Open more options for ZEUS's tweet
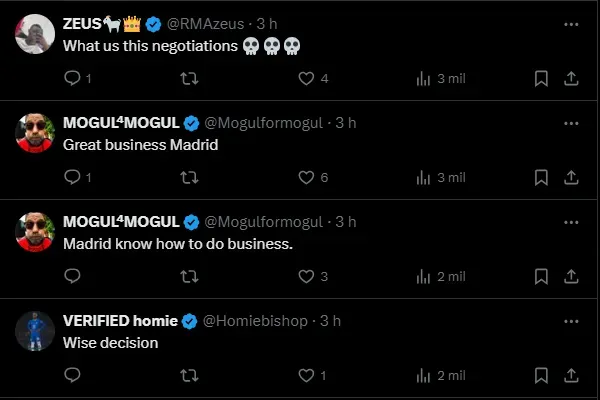600x400 pixels. (571, 23)
